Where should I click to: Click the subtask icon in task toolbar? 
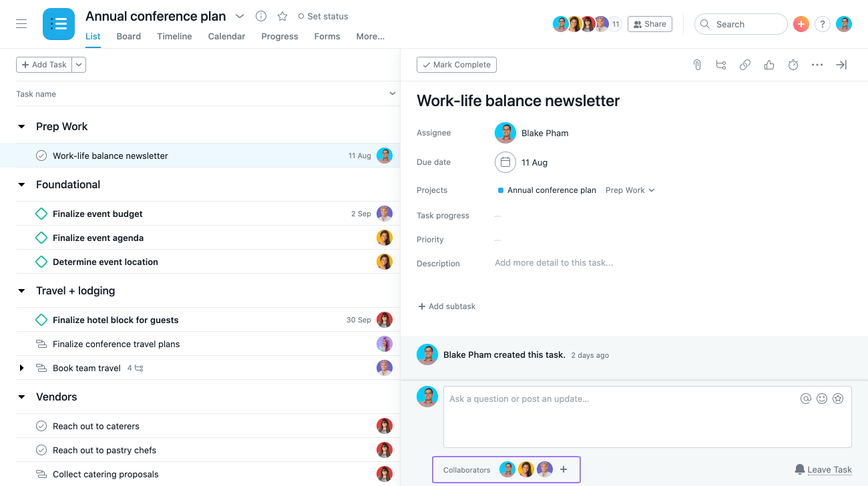tap(721, 65)
